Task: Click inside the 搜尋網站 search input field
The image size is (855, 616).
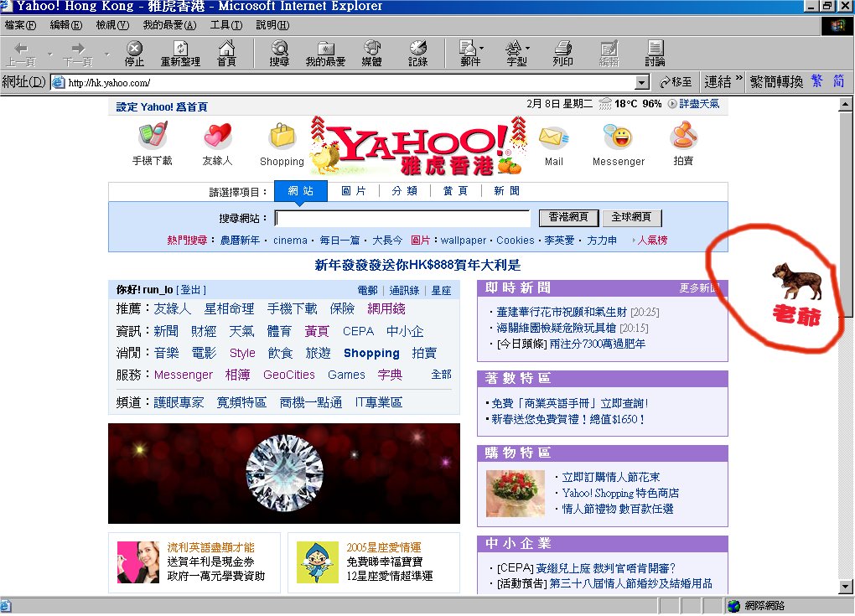Action: 402,218
